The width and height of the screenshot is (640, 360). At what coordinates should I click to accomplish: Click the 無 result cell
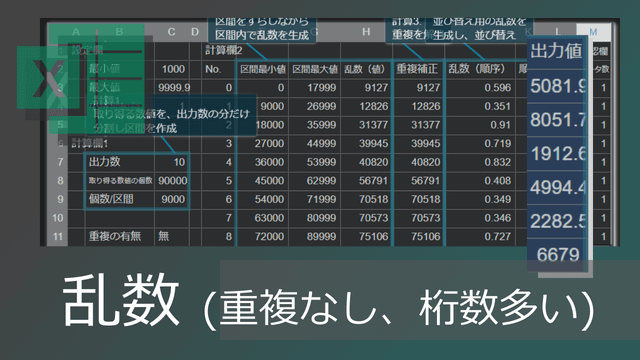[172, 236]
